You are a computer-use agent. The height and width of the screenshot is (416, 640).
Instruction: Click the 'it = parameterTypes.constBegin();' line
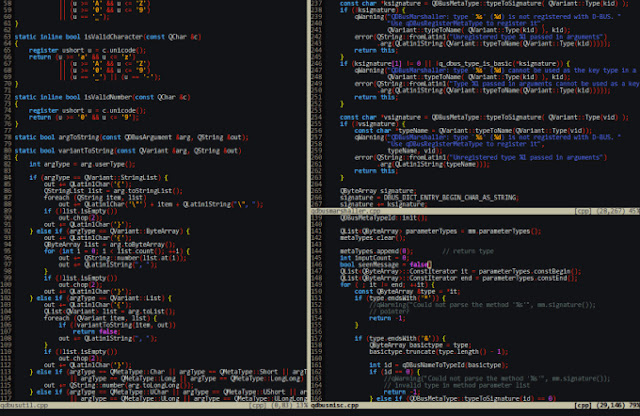pyautogui.click(x=460, y=271)
